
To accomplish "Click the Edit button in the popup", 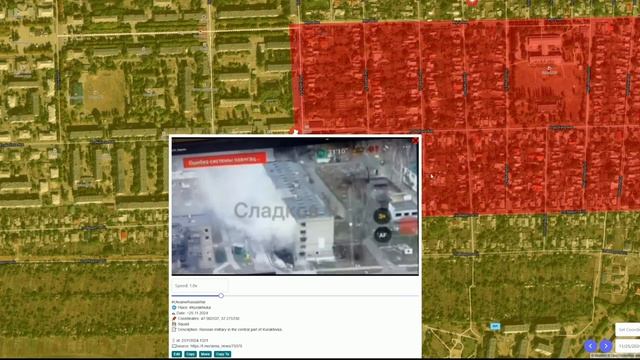I will coord(177,354).
